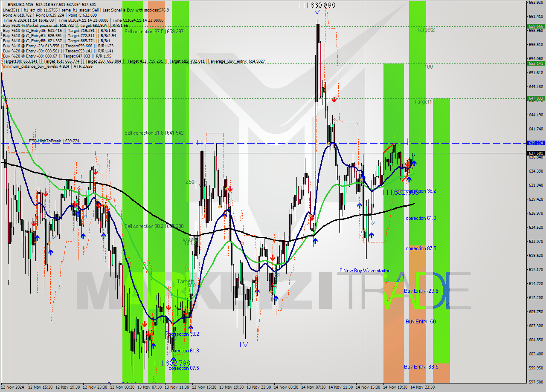Click the 14 Nov 03:30 time label

coord(286,387)
